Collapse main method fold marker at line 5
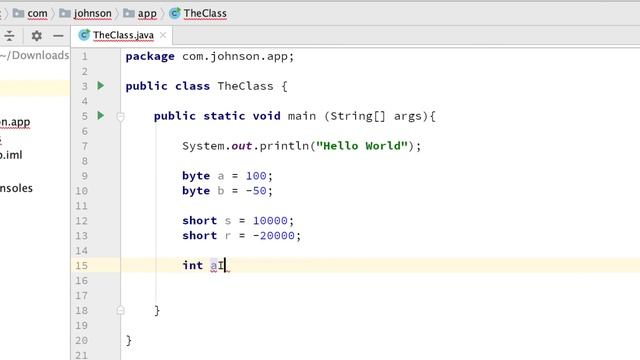Screen dimensions: 640x360 (120, 117)
